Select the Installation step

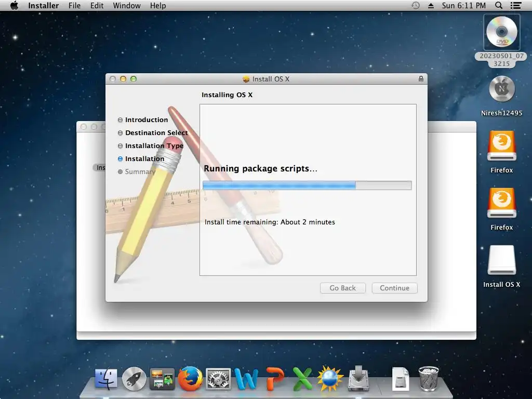pyautogui.click(x=141, y=159)
